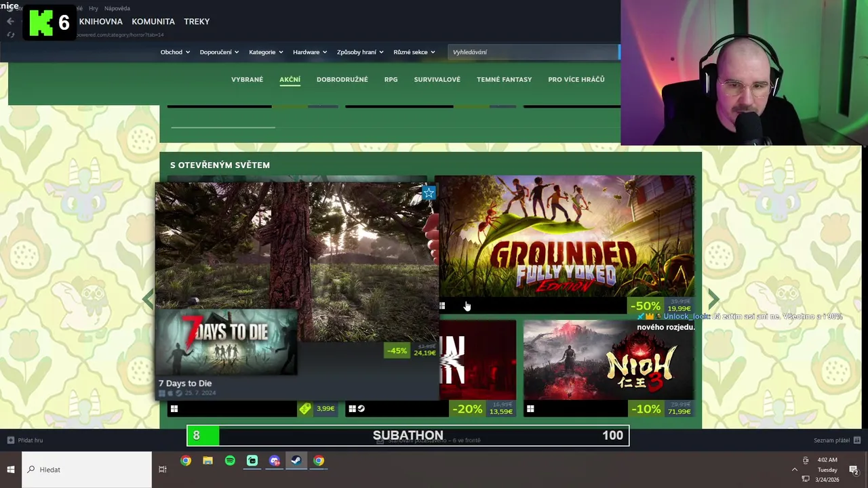Click the -50% 19,99€ Grounded price
This screenshot has width=868, height=488.
pyautogui.click(x=660, y=306)
